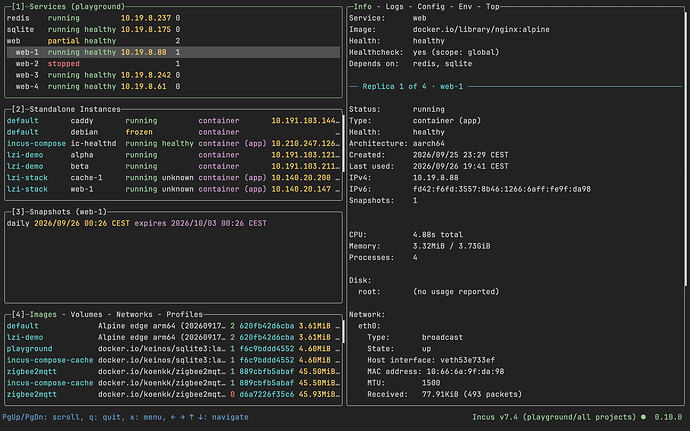Collapse the web service parent row
The image size is (690, 431).
pos(173,41)
